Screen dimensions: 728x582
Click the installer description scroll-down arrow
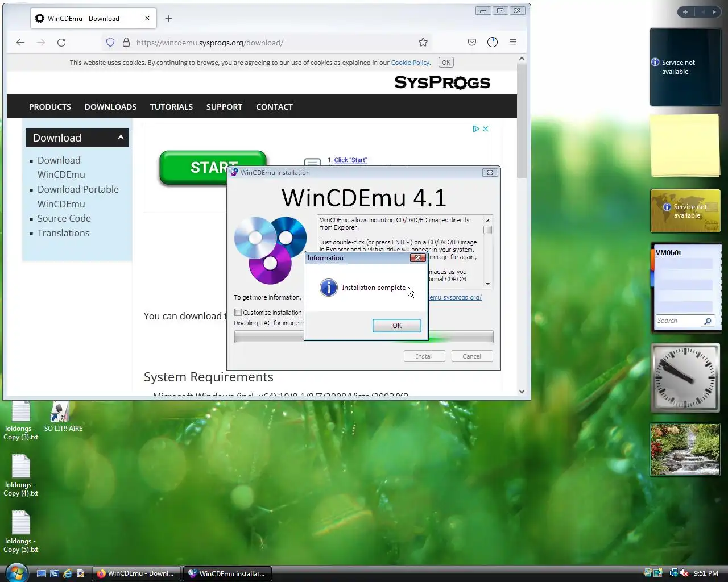click(x=488, y=284)
